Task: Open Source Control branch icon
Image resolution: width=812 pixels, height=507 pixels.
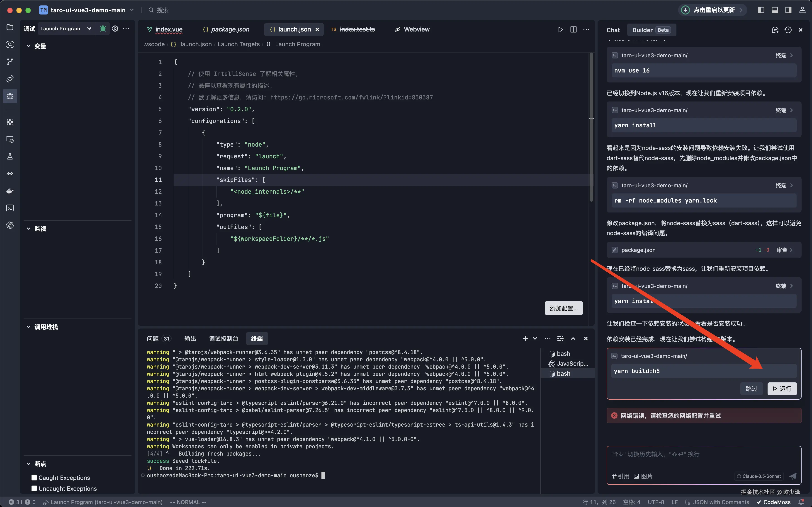Action: pos(10,61)
